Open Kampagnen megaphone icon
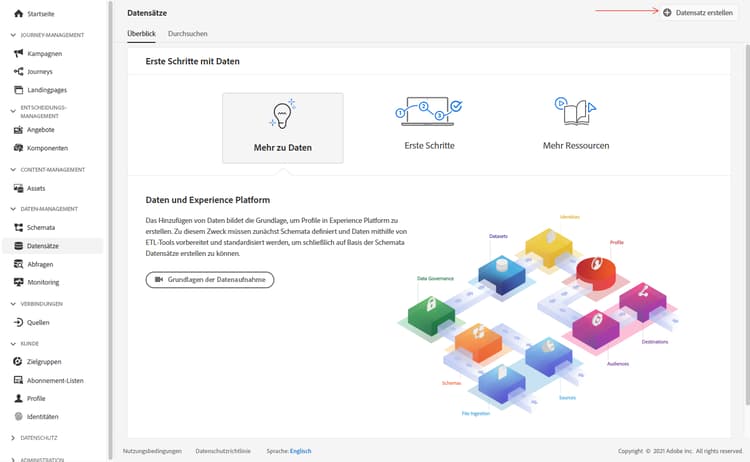Viewport: 750px width, 462px height. (x=18, y=53)
